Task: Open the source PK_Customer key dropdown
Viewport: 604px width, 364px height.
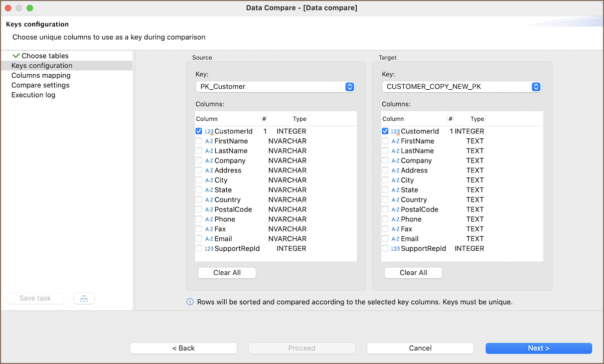Action: pos(275,87)
